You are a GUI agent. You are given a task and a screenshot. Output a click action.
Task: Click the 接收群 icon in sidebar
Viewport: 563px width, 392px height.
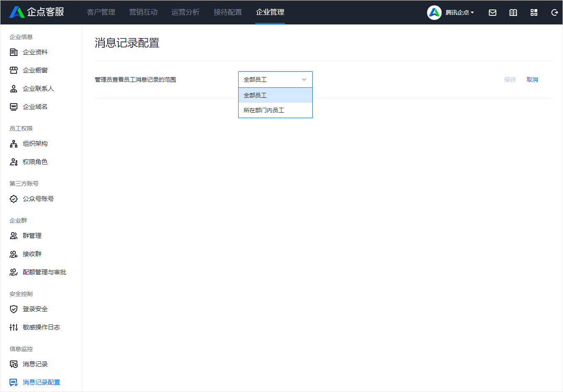[x=14, y=254]
